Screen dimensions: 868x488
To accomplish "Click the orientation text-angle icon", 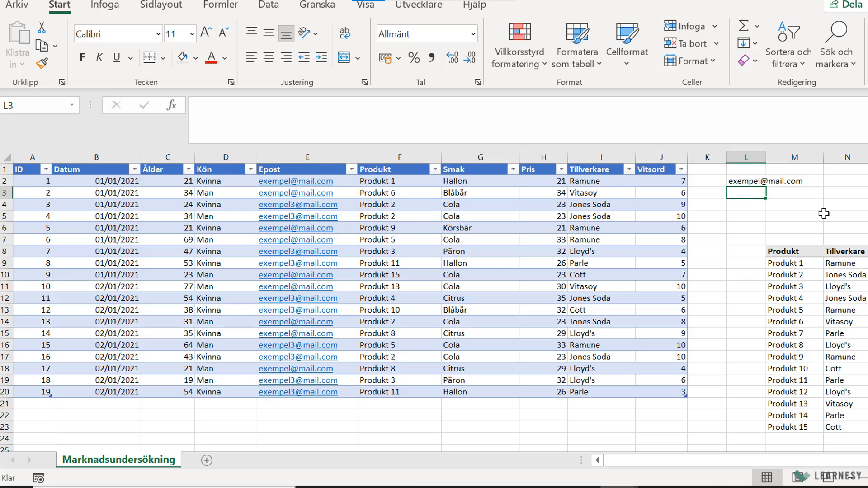I will coord(304,33).
